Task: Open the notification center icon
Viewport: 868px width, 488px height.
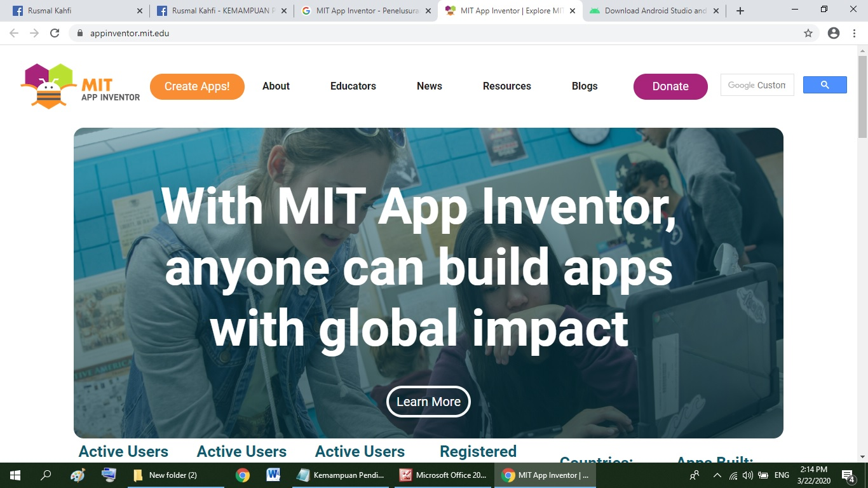Action: (848, 475)
